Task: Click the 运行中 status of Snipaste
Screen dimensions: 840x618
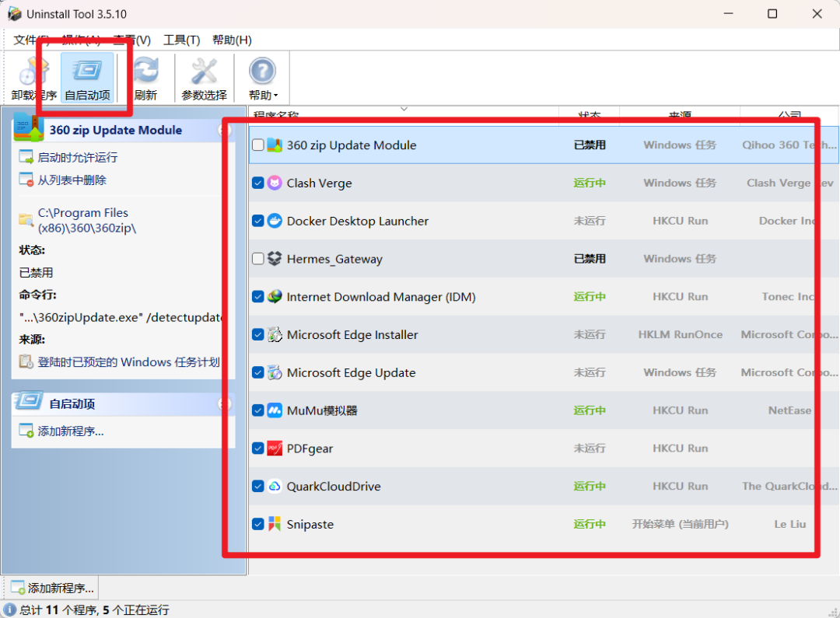Action: click(590, 524)
